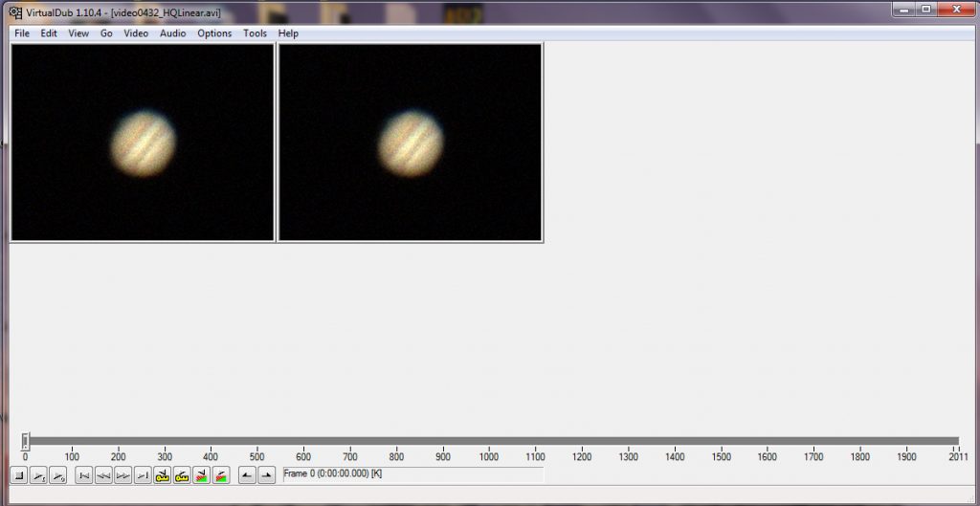Image resolution: width=980 pixels, height=506 pixels.
Task: Click the Frame 0 position readout
Action: coord(412,474)
